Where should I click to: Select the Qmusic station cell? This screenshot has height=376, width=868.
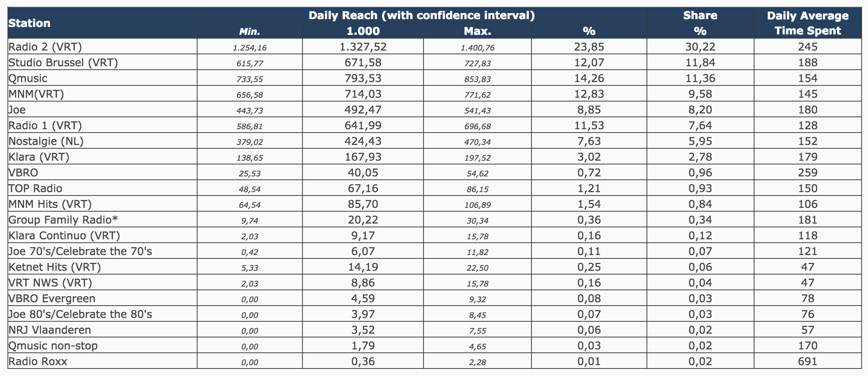[x=28, y=78]
